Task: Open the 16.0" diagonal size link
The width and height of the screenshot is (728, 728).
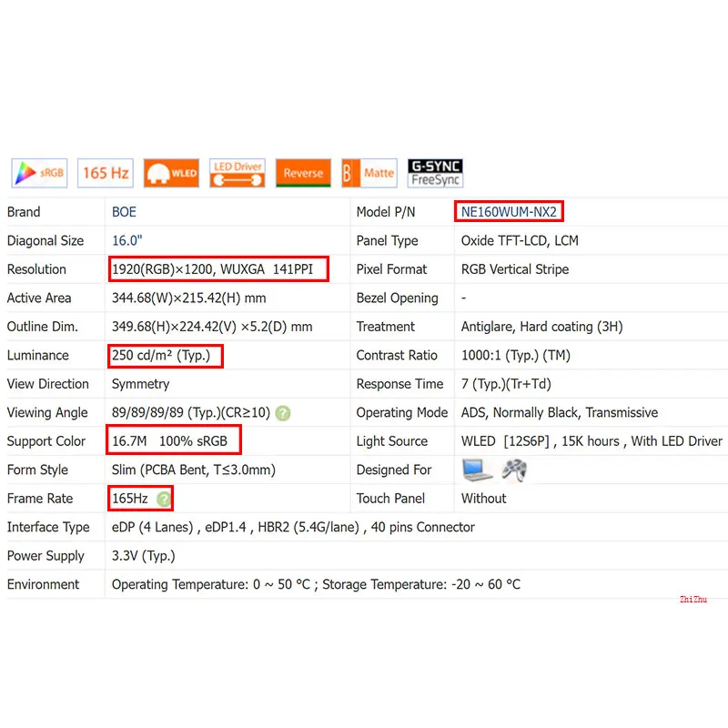Action: click(126, 240)
